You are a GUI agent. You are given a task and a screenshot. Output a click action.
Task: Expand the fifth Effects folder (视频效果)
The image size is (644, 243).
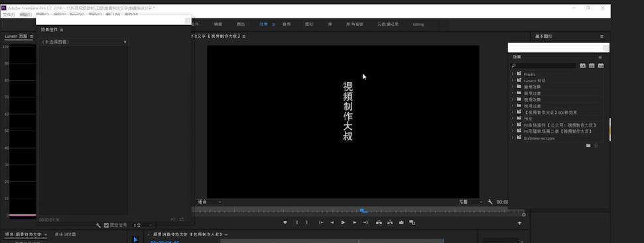pyautogui.click(x=513, y=99)
